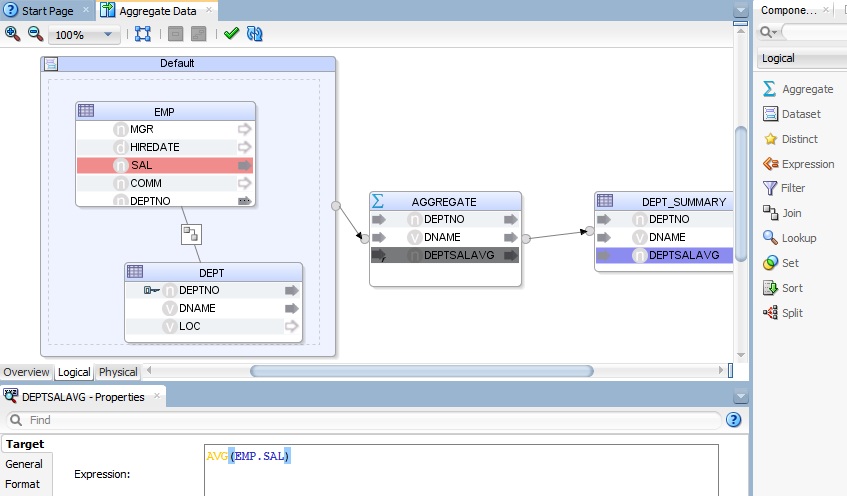Open the Format properties section

23,484
